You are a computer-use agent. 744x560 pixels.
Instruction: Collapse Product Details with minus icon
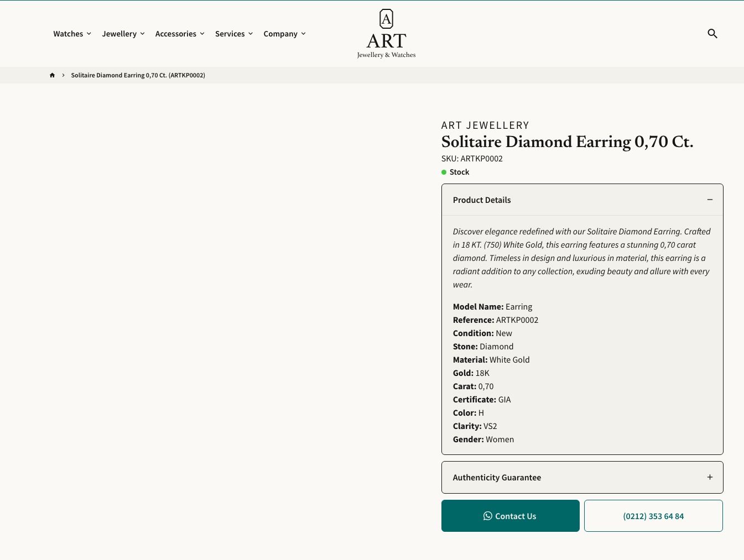pos(710,200)
